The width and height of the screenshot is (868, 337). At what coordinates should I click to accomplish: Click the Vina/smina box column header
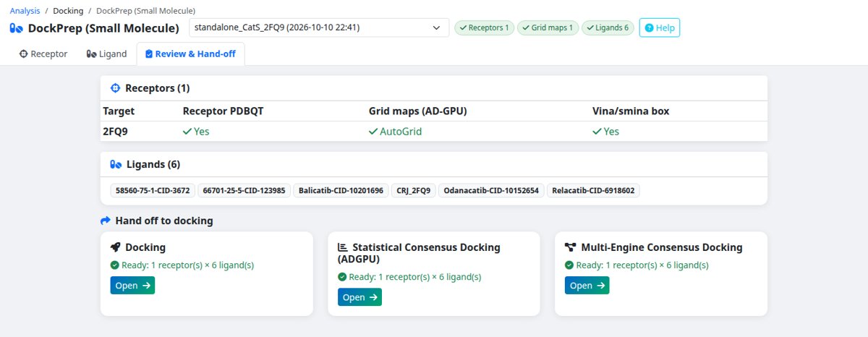[x=631, y=111]
